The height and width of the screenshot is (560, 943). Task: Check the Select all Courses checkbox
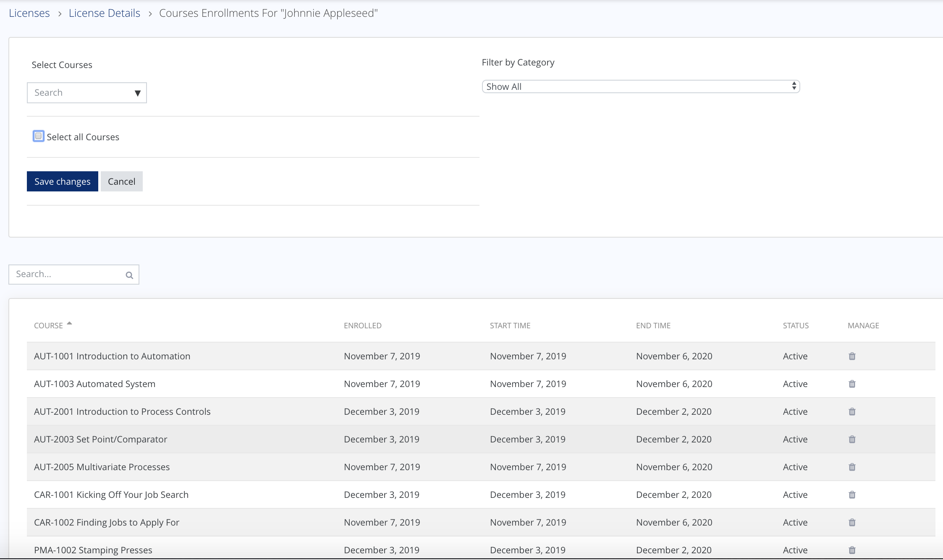[38, 136]
